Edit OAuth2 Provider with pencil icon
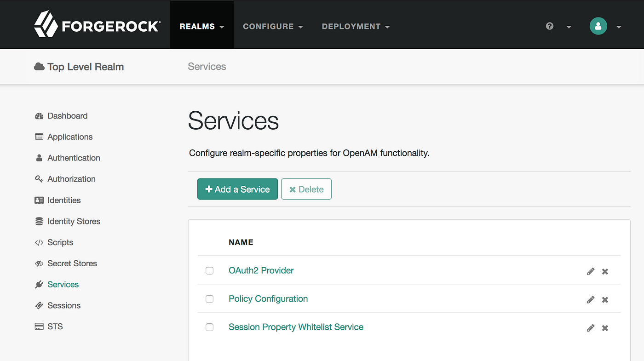Viewport: 644px width, 361px height. (x=591, y=271)
